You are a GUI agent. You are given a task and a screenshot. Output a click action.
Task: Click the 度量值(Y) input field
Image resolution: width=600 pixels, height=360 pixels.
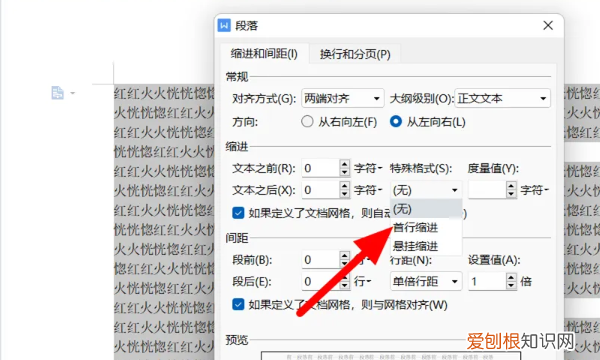(487, 190)
